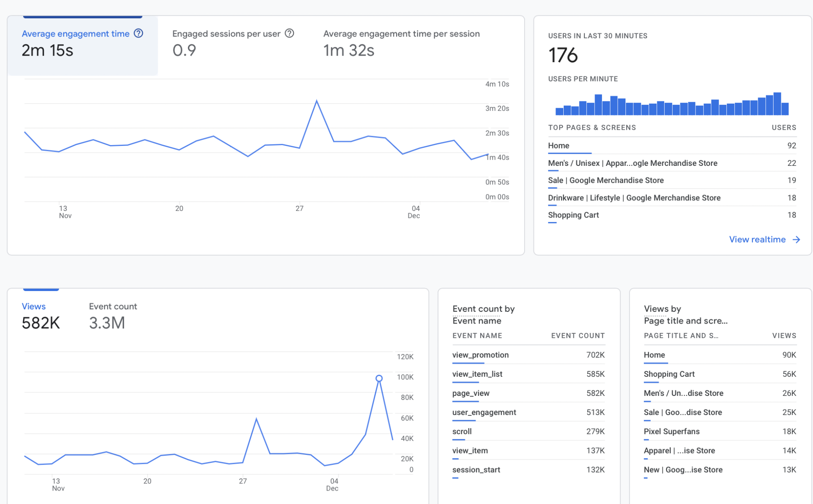Click the view_promotion event row
The image size is (813, 504).
(x=528, y=355)
